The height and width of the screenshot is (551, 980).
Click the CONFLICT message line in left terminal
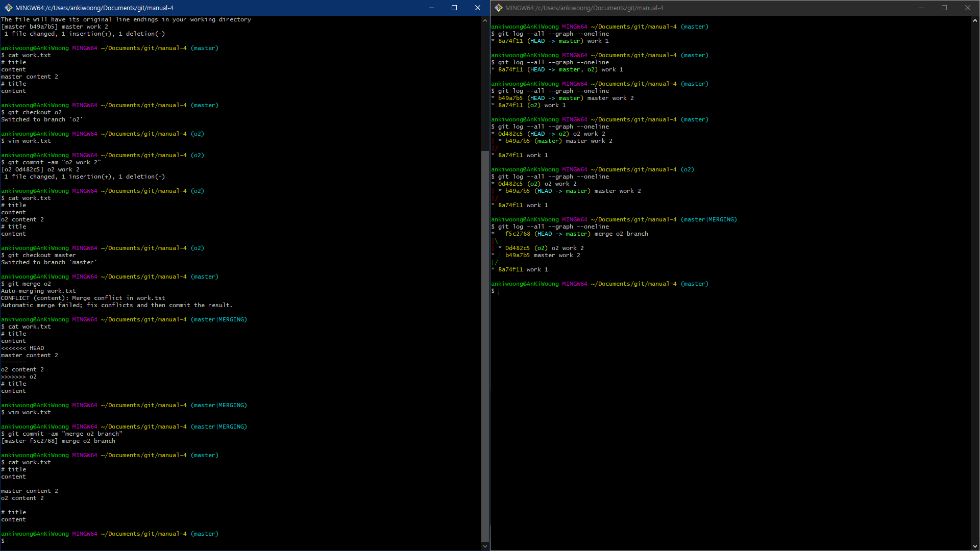pos(83,298)
